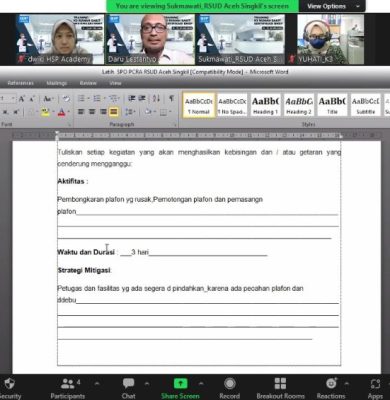Apply the Heading 1 style

tap(265, 105)
